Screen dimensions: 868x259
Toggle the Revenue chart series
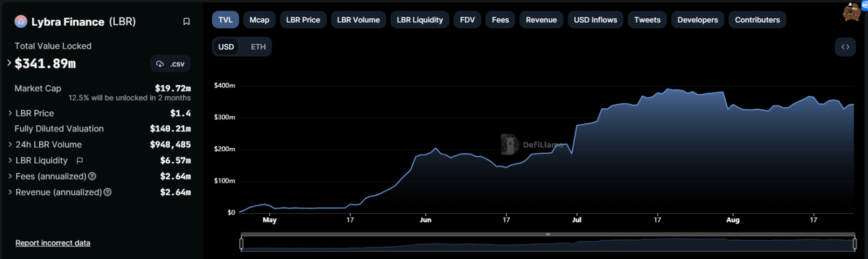click(x=541, y=20)
